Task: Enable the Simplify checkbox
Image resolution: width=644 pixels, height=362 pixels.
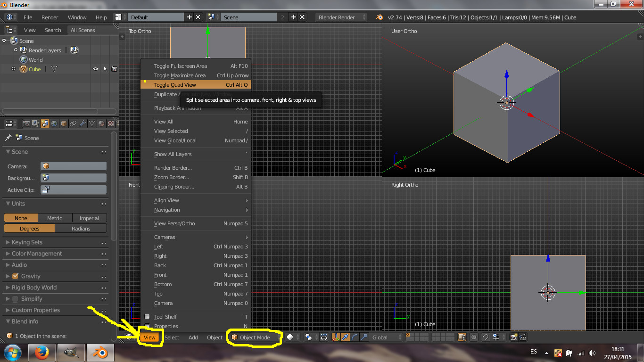Action: pos(15,299)
